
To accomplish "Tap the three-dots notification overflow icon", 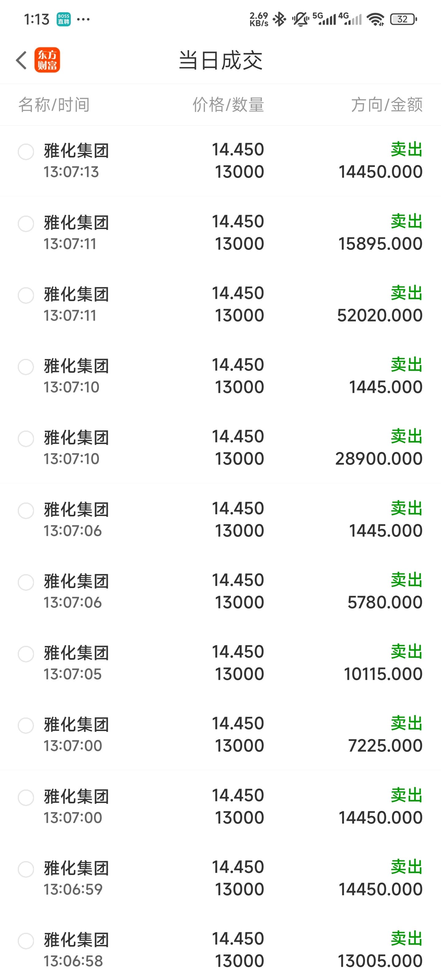I will pyautogui.click(x=83, y=19).
